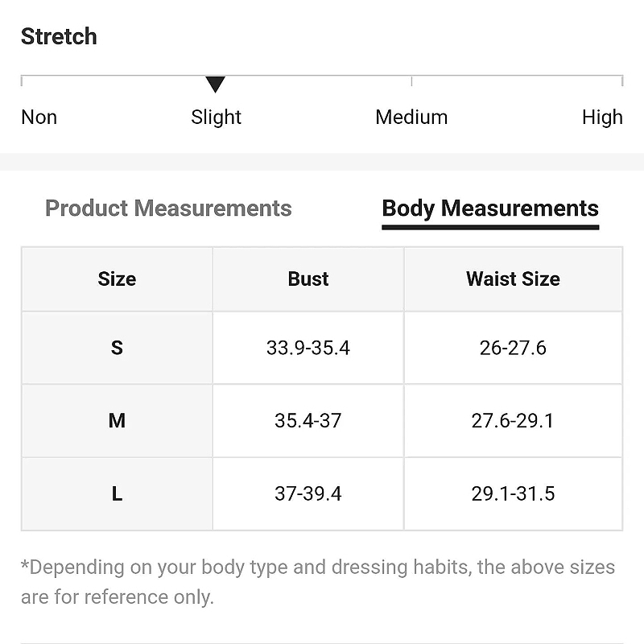Select the Body Measurements tab
This screenshot has height=644, width=644.
click(x=490, y=208)
